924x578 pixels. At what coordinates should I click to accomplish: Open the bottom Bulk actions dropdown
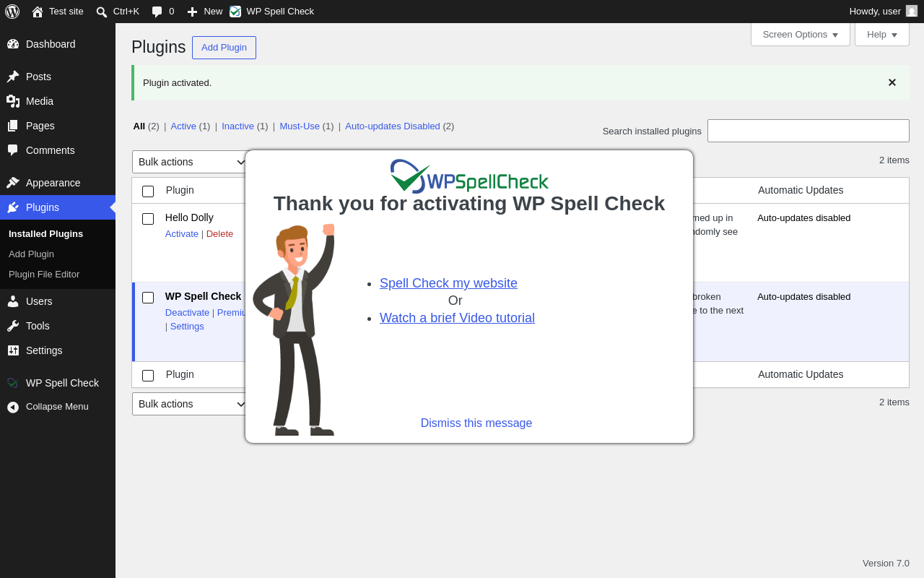[x=191, y=404]
